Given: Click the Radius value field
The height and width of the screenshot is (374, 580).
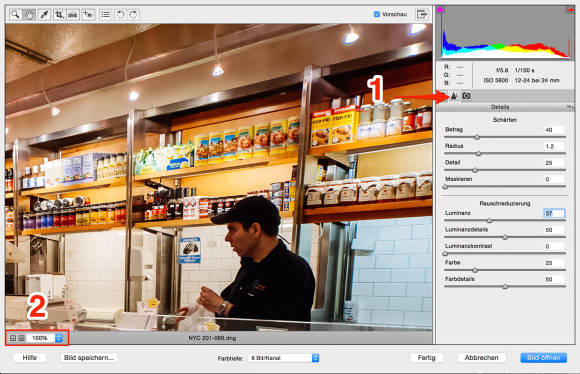Looking at the screenshot, I should (554, 146).
